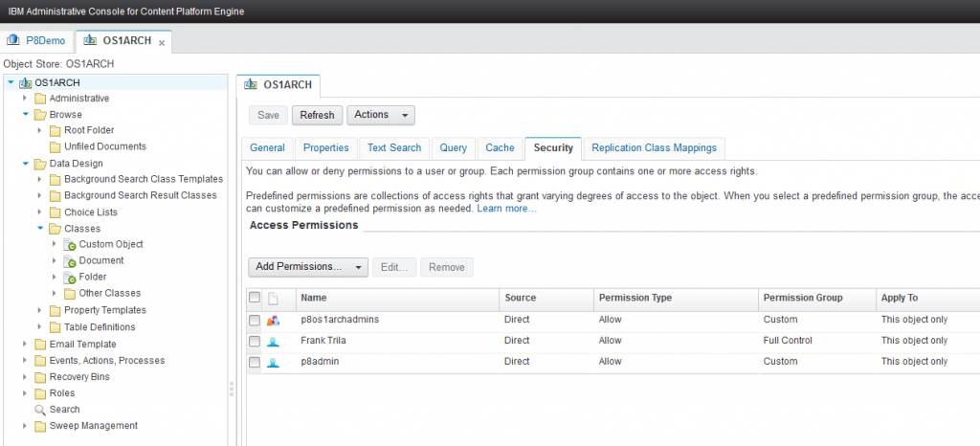The width and height of the screenshot is (980, 446).
Task: Expand the Custom Object class node
Action: pos(55,244)
